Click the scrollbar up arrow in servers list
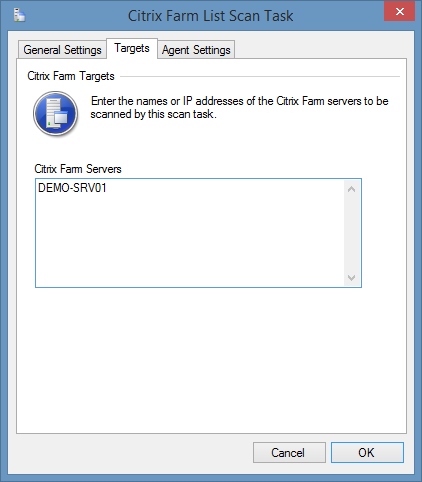This screenshot has height=482, width=422. tap(351, 189)
